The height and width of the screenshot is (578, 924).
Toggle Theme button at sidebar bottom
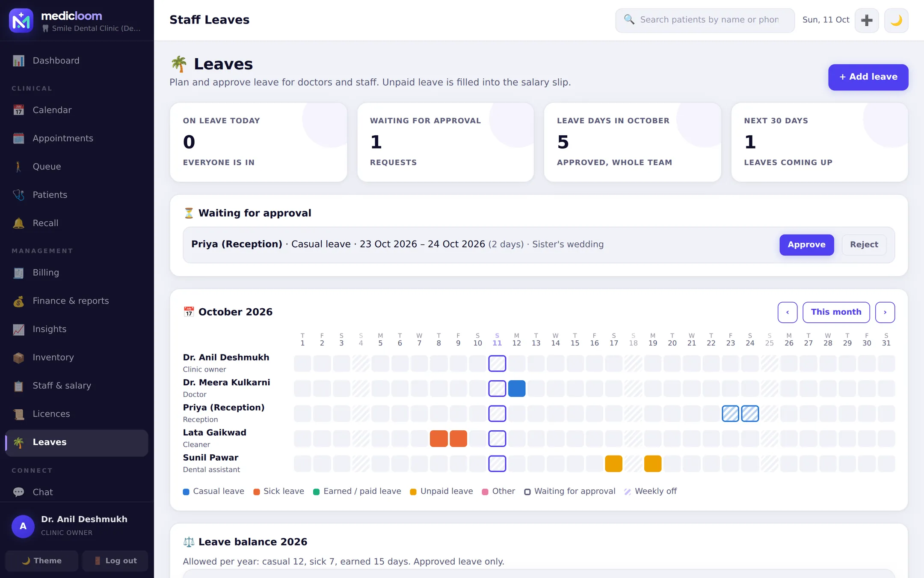(x=41, y=560)
